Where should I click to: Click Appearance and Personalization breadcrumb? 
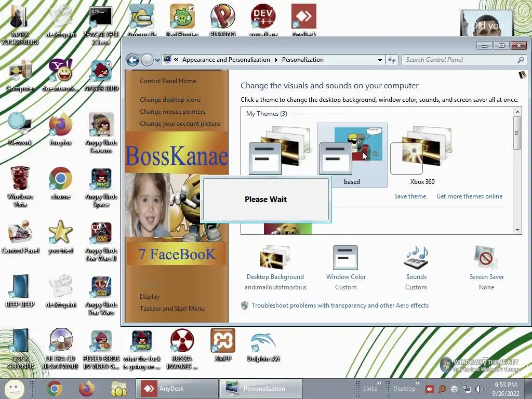point(226,60)
